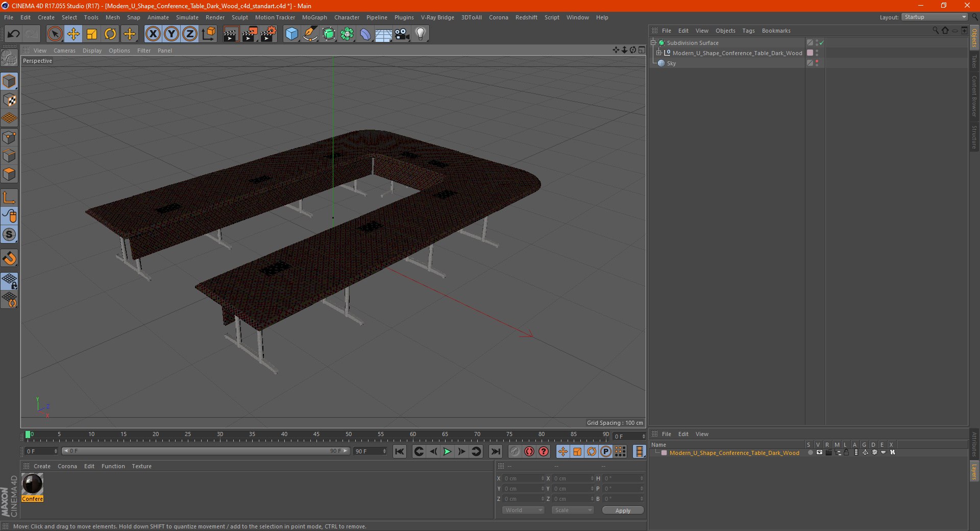Switch to Texture mode
This screenshot has width=980, height=531.
(9, 100)
